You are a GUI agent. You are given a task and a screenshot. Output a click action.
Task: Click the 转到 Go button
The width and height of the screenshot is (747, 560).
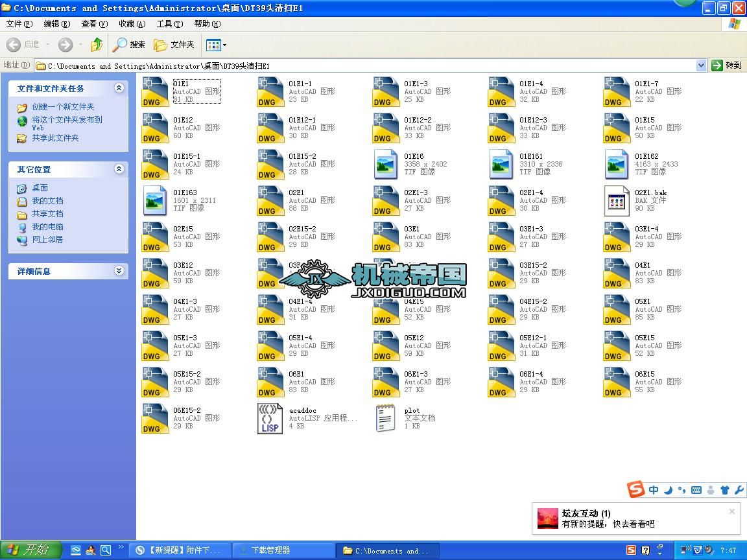point(726,65)
